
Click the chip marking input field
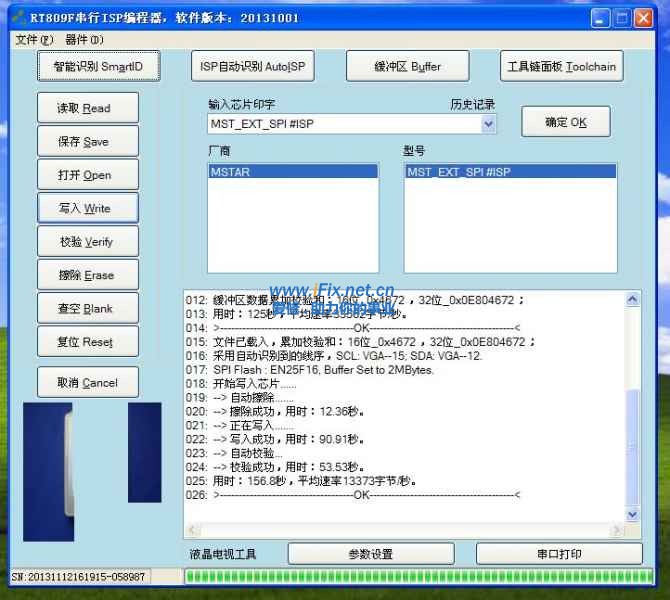pos(344,124)
